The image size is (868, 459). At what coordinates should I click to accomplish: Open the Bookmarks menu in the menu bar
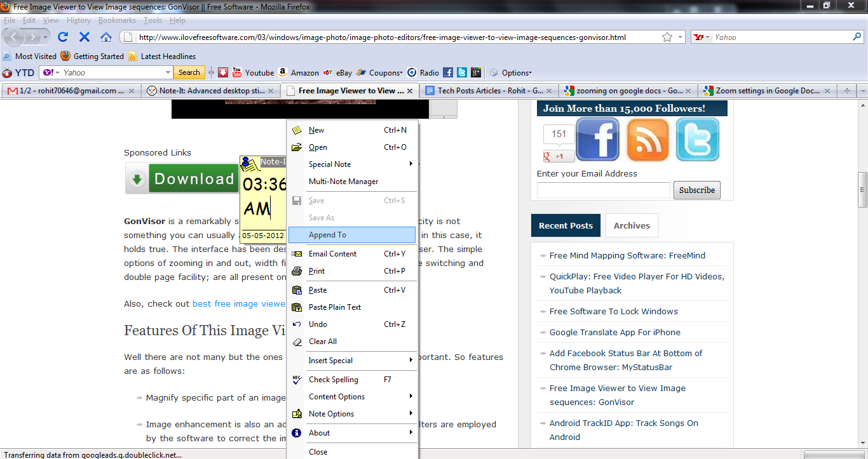click(x=117, y=20)
